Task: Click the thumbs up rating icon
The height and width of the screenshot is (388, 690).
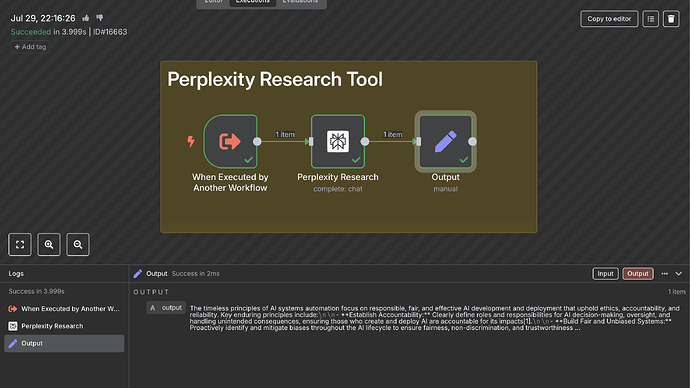Action: (x=85, y=18)
